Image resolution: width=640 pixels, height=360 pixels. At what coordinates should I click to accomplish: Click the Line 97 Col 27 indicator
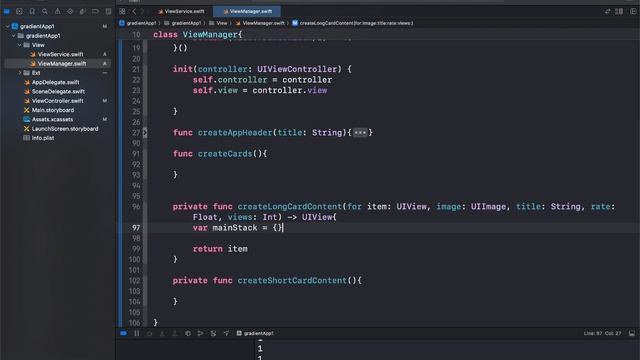point(602,333)
